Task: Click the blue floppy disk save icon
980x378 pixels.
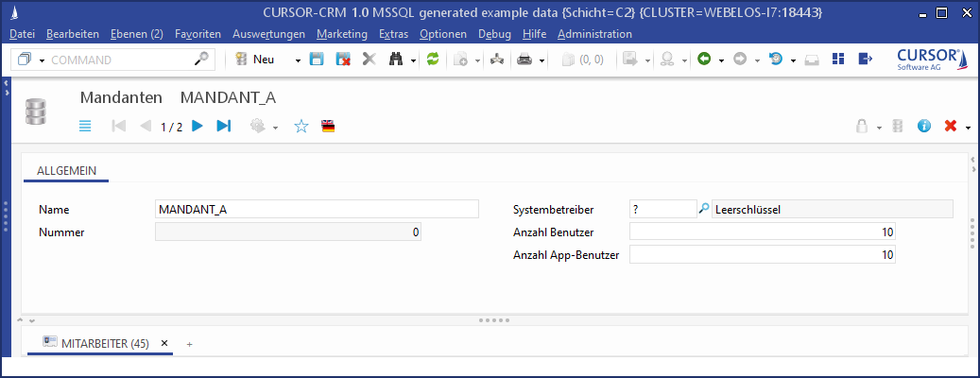Action: pos(317,60)
